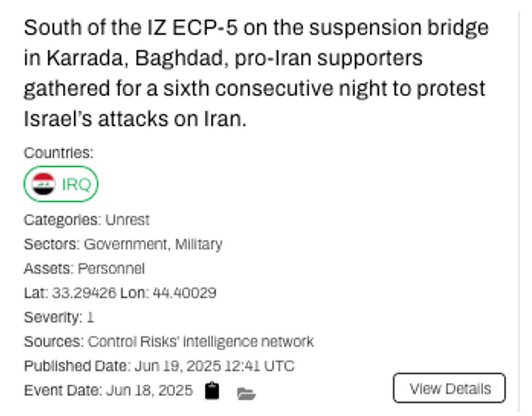Click the Severity value 1
Viewport: 532px width, 416px height.
(90, 318)
